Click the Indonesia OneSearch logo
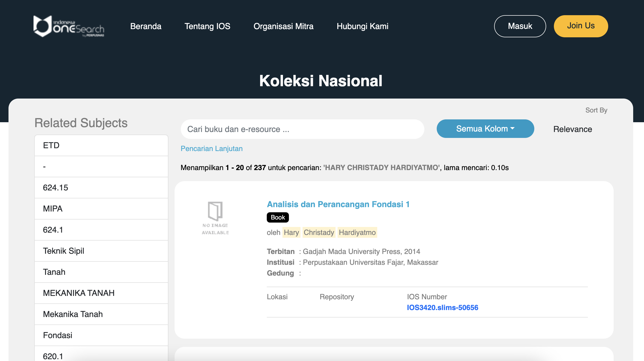Viewport: 644px width, 361px height. click(x=69, y=26)
